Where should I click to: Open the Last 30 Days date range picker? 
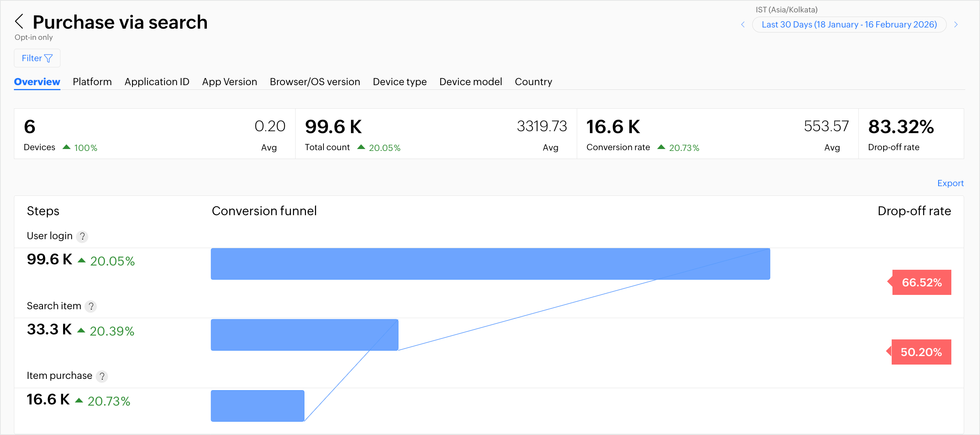pyautogui.click(x=849, y=25)
